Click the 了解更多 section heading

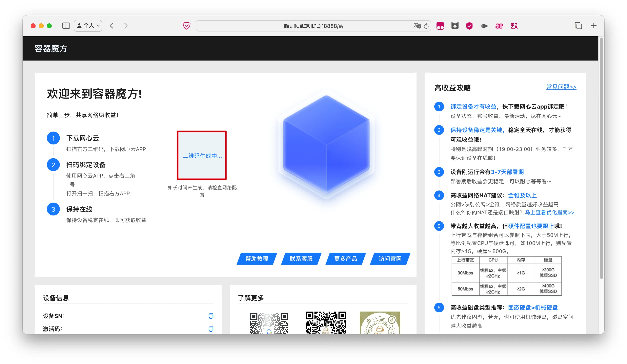[251, 298]
